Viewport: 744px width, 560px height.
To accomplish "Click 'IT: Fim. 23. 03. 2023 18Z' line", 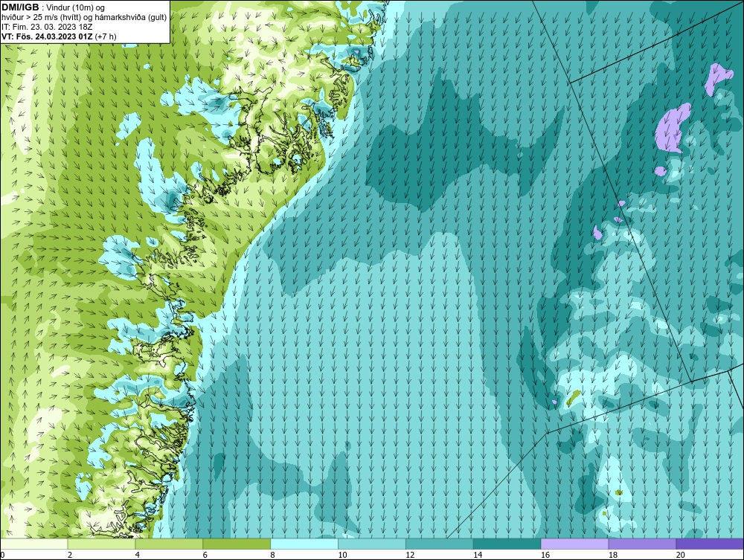I will click(x=47, y=27).
